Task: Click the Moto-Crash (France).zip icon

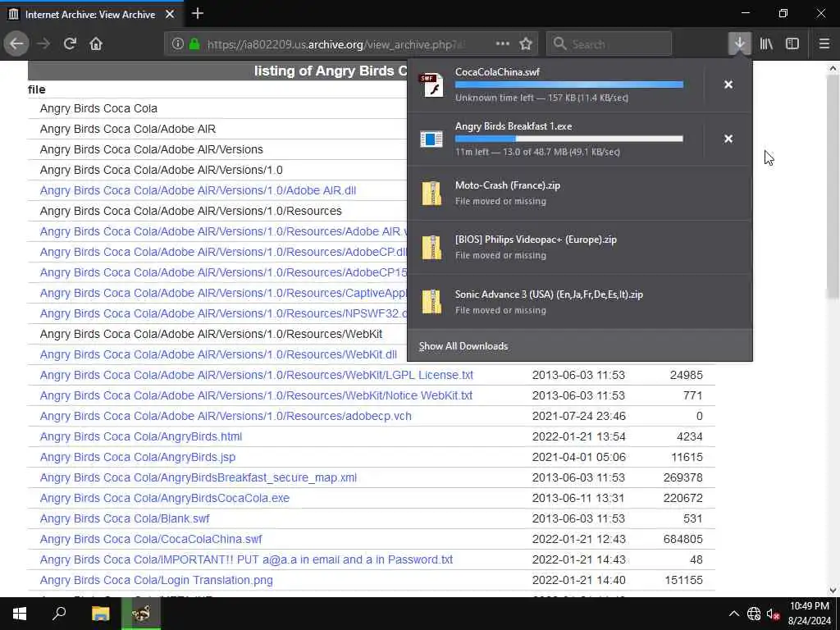Action: (431, 194)
